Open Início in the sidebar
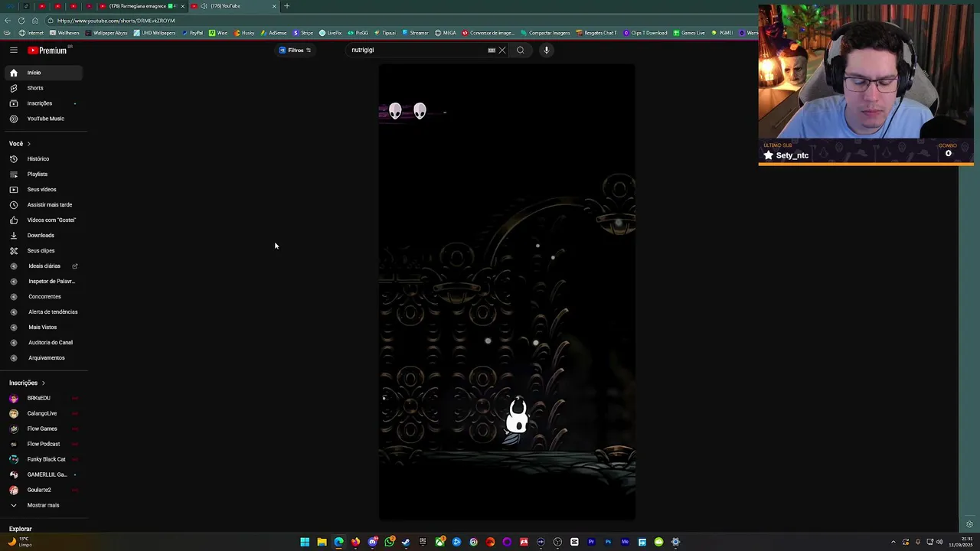The width and height of the screenshot is (980, 551). point(42,73)
